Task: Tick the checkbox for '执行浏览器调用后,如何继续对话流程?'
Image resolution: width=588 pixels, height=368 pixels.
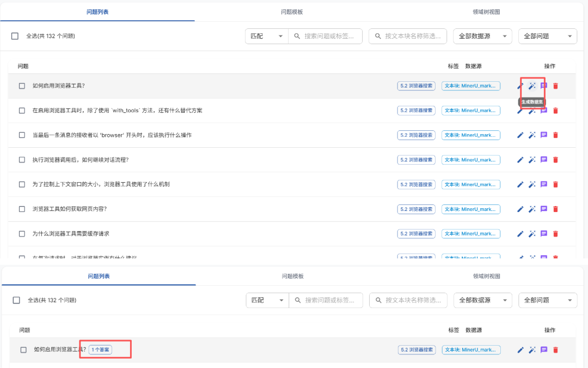Action: [22, 160]
